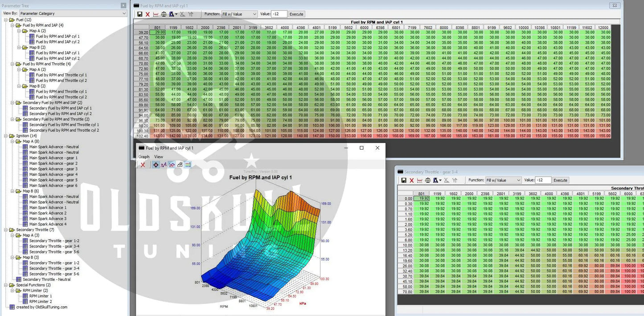Open the View menu in the graph window

pyautogui.click(x=159, y=157)
